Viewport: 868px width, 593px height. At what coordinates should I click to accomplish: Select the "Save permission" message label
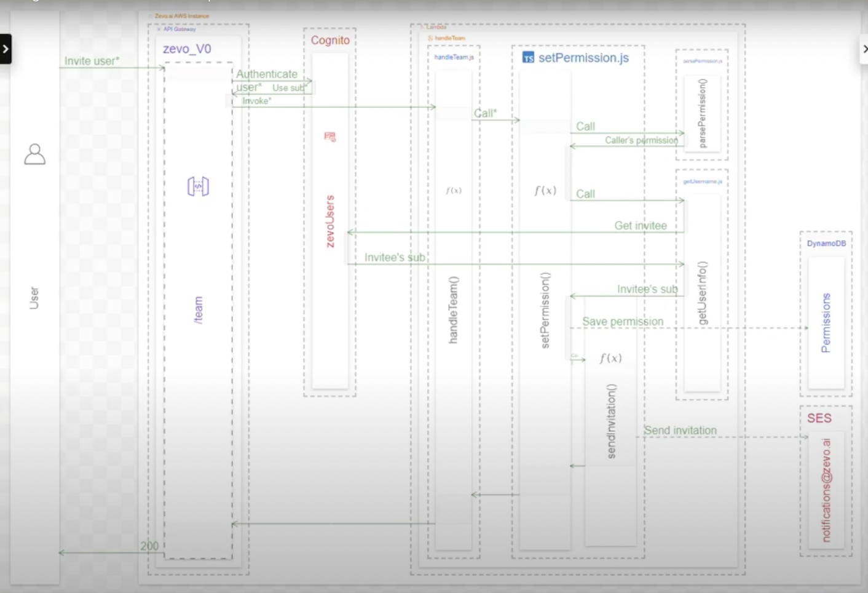click(x=623, y=322)
